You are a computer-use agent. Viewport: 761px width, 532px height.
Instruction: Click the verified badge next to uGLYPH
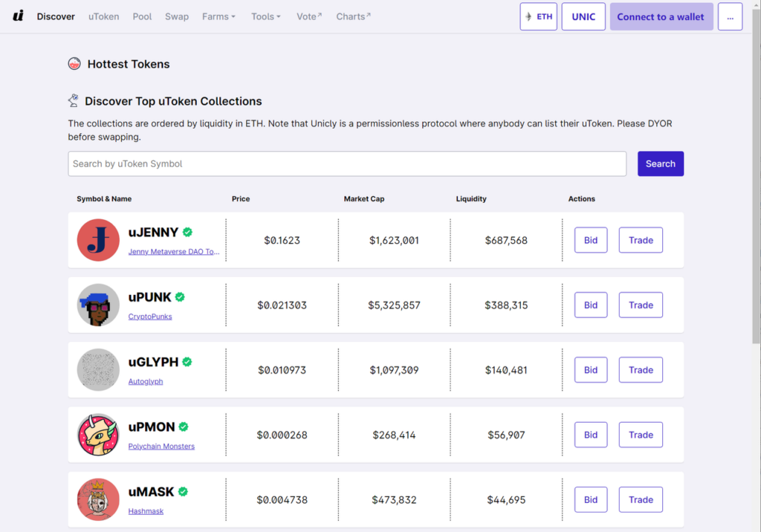pos(187,362)
